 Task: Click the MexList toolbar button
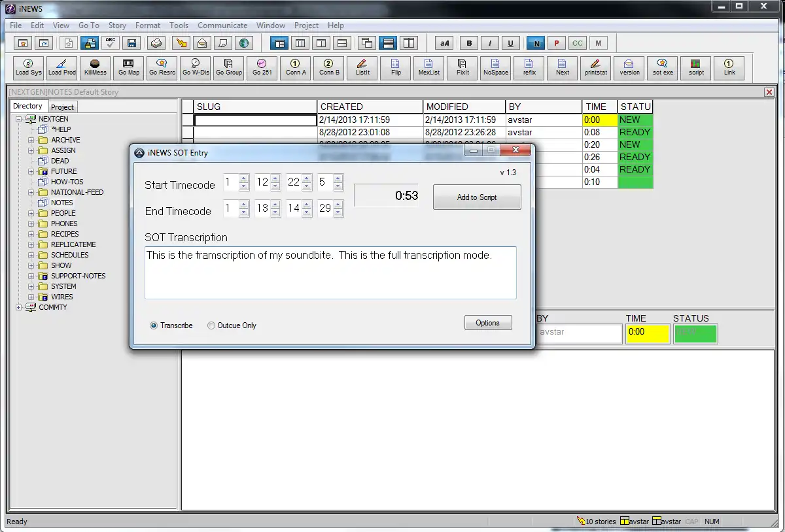pyautogui.click(x=429, y=67)
